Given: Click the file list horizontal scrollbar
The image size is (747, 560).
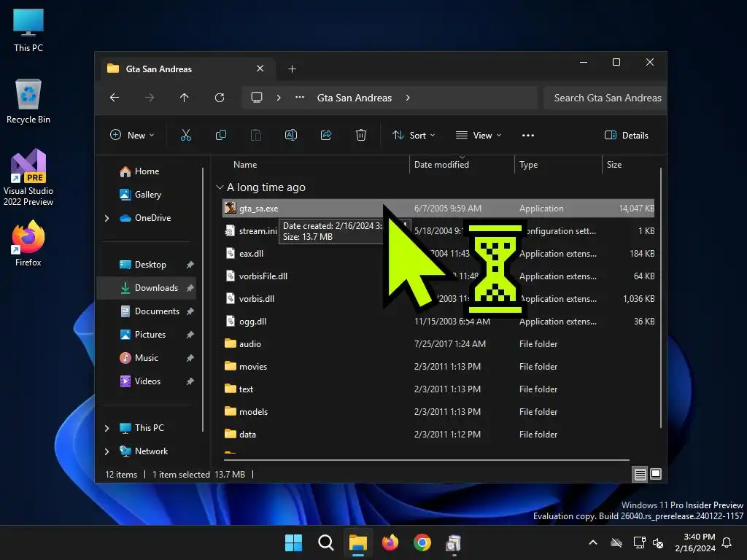Looking at the screenshot, I should [x=426, y=460].
